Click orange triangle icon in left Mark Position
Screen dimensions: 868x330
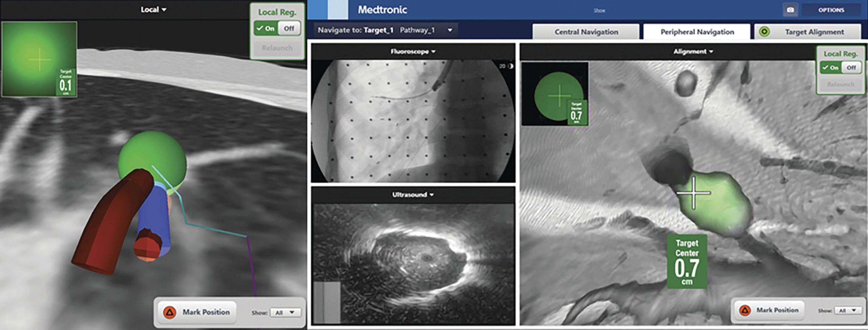(170, 312)
